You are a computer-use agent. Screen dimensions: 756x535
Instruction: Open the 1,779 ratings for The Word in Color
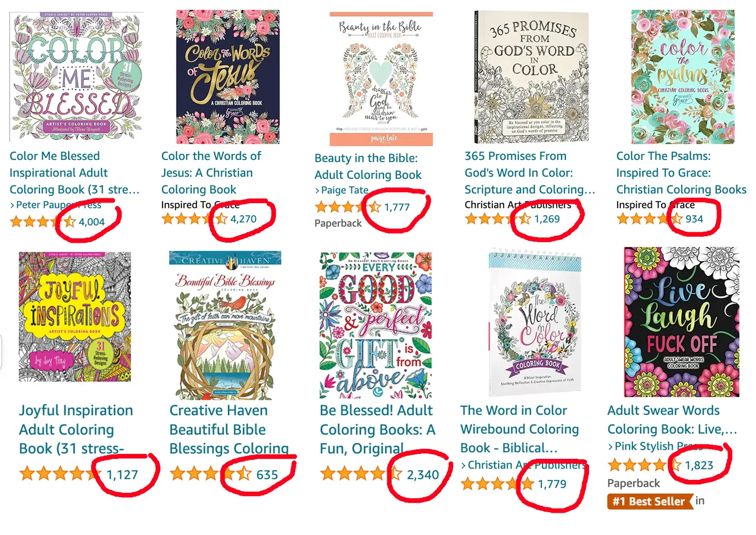tap(552, 484)
